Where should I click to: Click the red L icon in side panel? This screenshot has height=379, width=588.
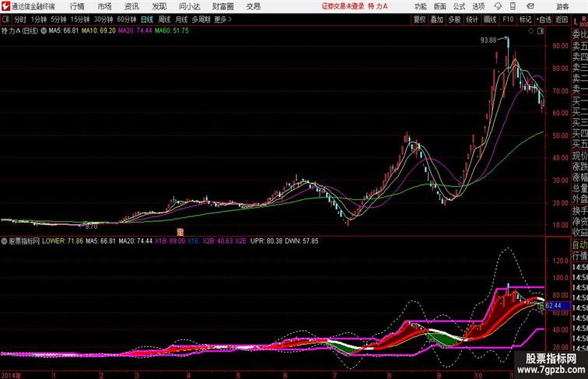[x=576, y=22]
